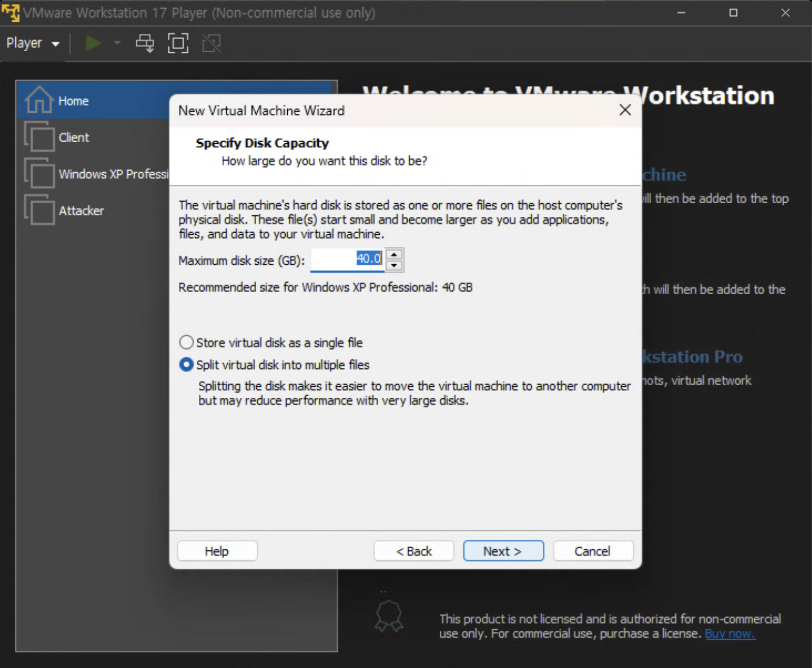Maximize the VMware Player window
This screenshot has height=668, width=812.
(734, 13)
